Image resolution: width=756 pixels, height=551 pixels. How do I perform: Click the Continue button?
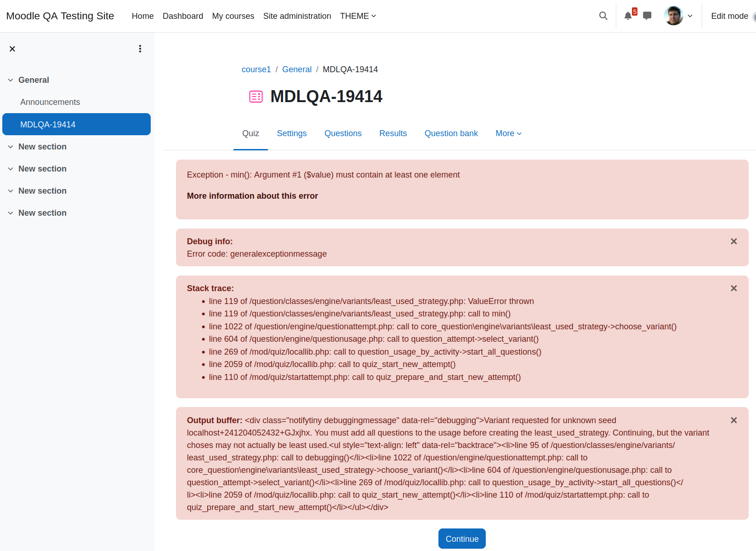(462, 539)
